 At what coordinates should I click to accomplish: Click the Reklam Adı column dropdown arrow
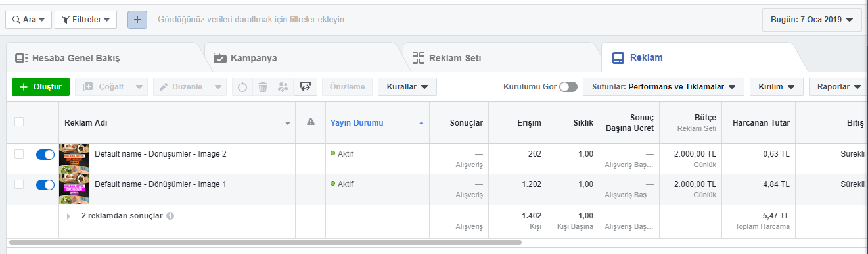pyautogui.click(x=288, y=124)
